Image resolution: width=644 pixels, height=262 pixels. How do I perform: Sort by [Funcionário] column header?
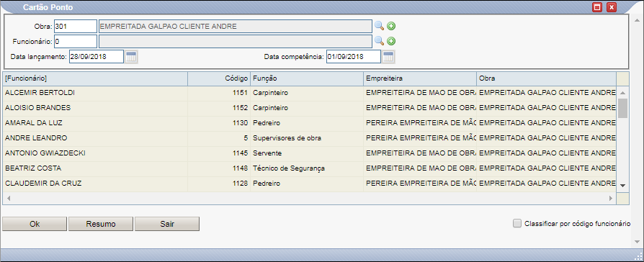(95, 78)
